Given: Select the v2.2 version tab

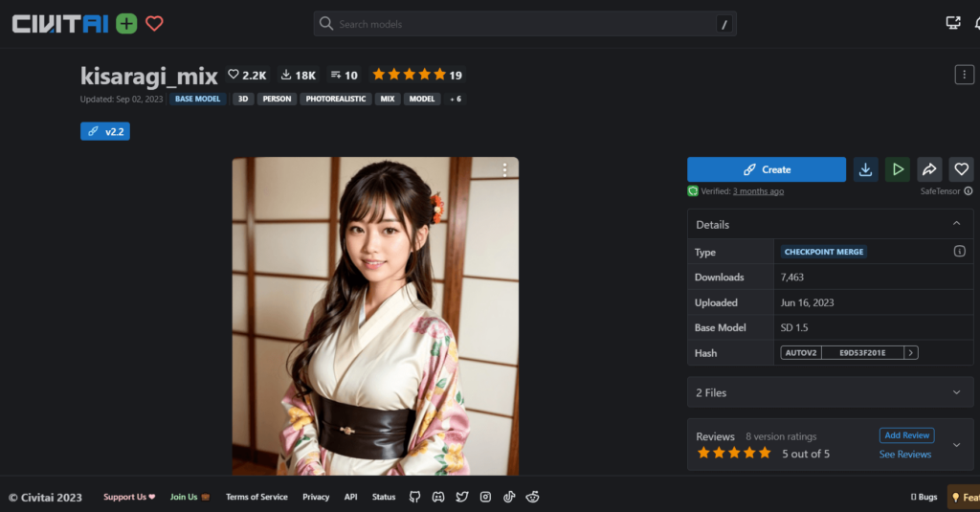Looking at the screenshot, I should 105,131.
